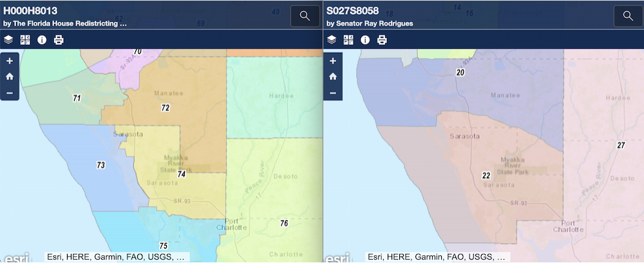Click search button on H000H8013 map

(305, 16)
